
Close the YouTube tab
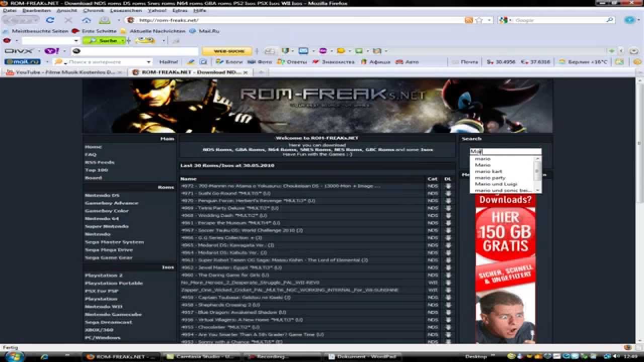click(x=120, y=72)
